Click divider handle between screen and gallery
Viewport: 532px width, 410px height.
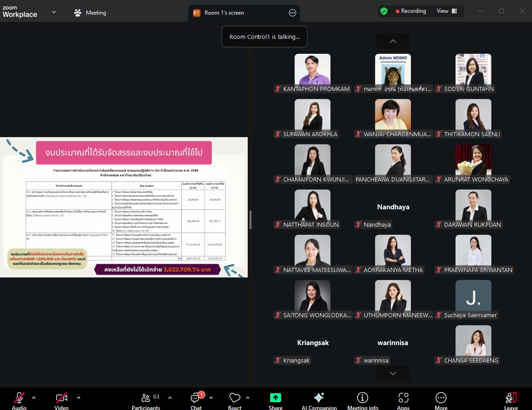[250, 219]
